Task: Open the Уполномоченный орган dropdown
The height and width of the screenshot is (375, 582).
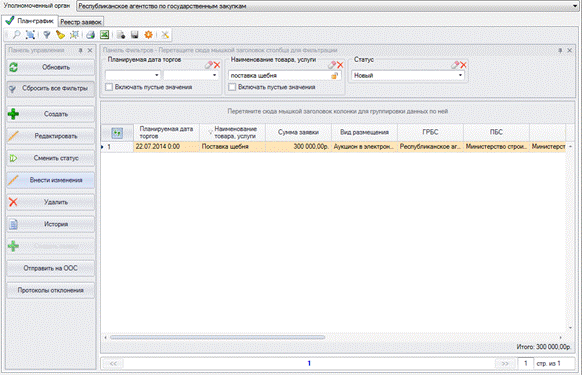Action: (575, 6)
